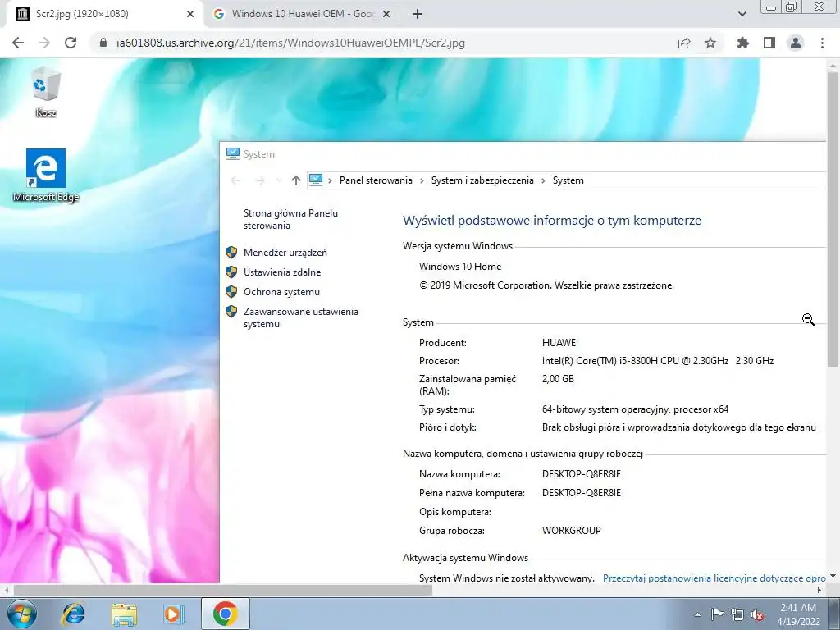Switch to Windows 10 Huawei OEM tab
Image resolution: width=840 pixels, height=630 pixels.
point(302,15)
